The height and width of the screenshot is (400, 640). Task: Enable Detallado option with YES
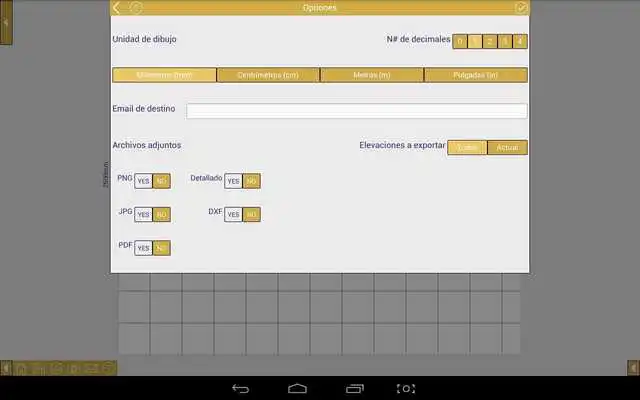(x=233, y=181)
